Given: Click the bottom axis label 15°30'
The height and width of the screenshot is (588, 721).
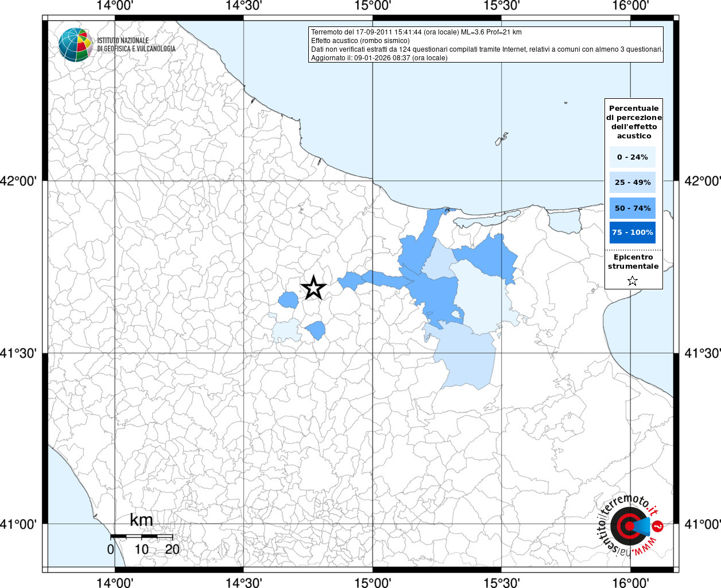Looking at the screenshot, I should [502, 582].
